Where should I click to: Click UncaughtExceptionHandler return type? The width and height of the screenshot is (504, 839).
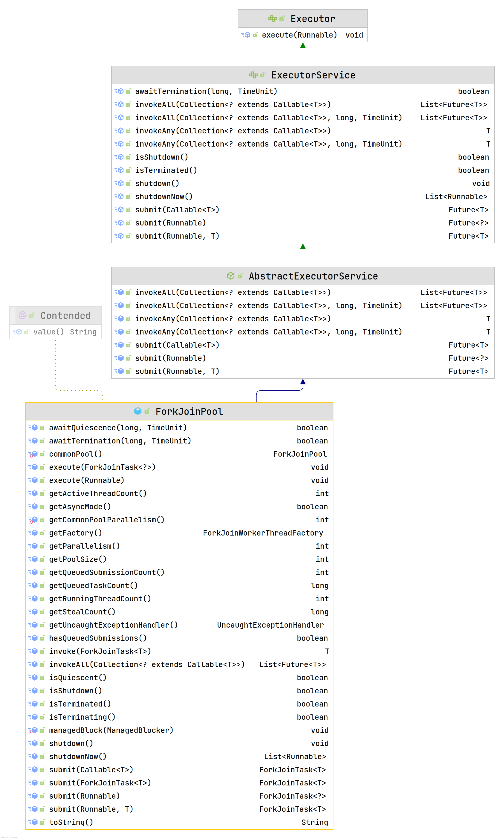(x=270, y=625)
